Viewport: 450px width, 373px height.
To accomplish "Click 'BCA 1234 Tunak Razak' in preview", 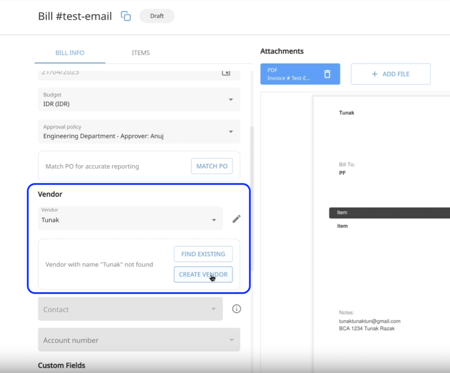I will pyautogui.click(x=367, y=328).
